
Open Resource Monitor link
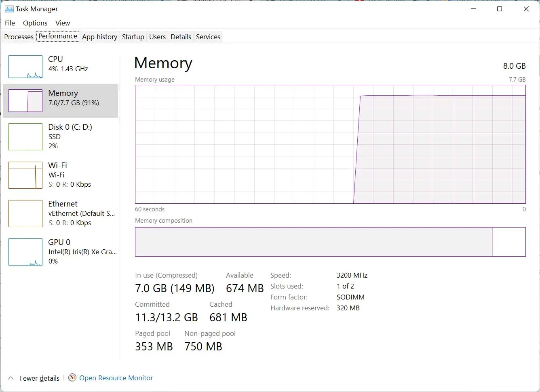[116, 378]
